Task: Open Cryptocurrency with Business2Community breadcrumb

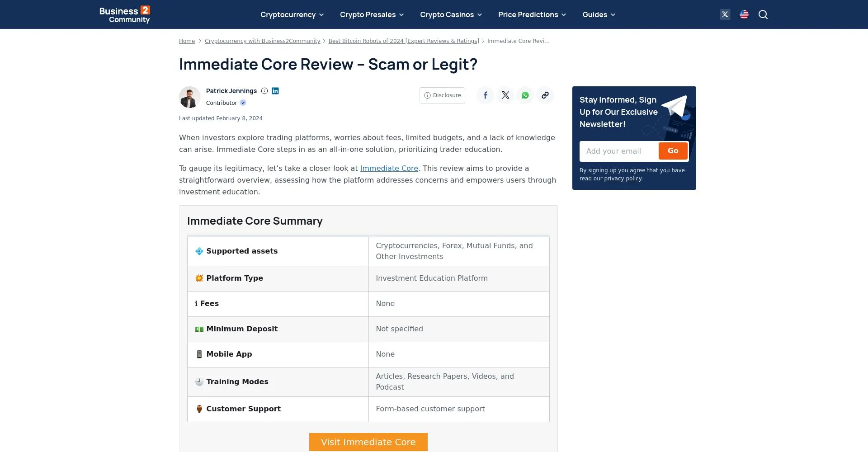Action: point(262,41)
